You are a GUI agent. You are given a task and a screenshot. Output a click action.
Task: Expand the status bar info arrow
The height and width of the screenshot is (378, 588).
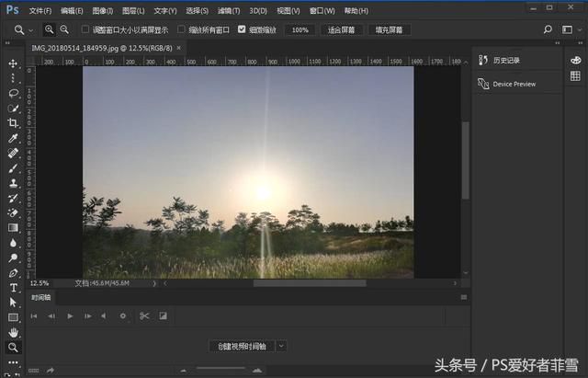[154, 283]
